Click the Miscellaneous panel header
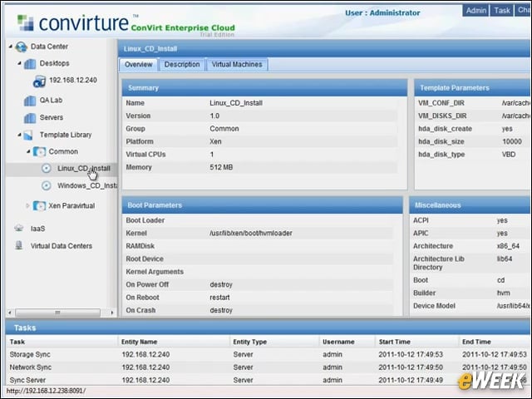 pyautogui.click(x=470, y=205)
